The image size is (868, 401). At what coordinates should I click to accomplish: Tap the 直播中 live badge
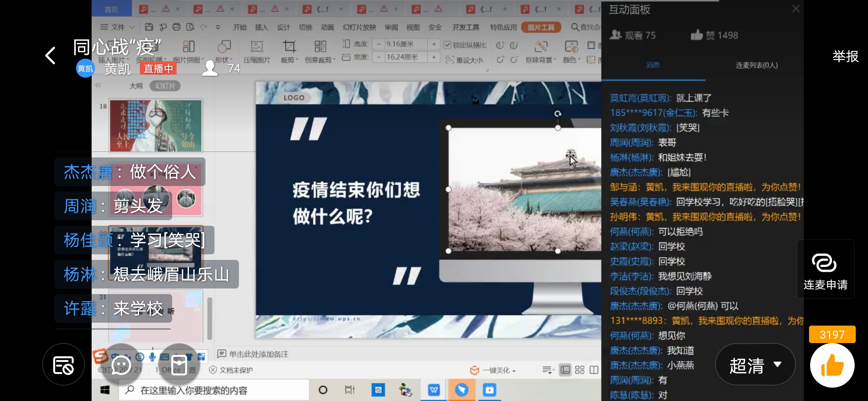(x=158, y=69)
